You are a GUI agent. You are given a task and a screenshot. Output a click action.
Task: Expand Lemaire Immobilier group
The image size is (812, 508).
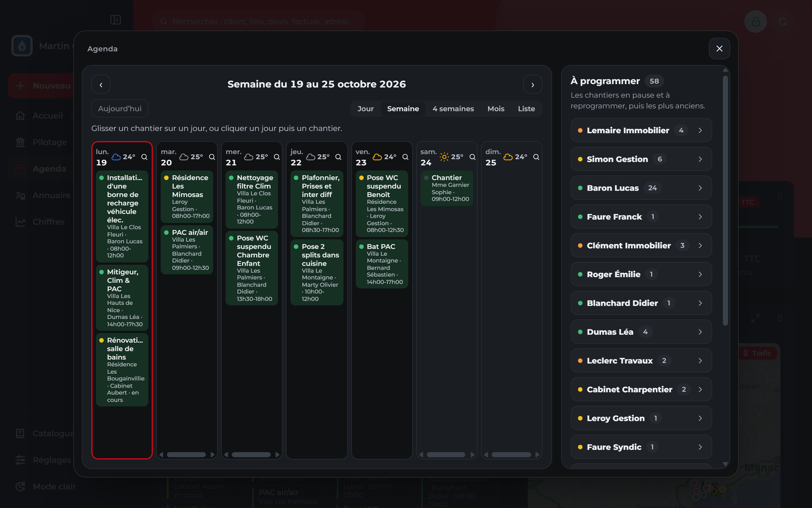point(641,130)
